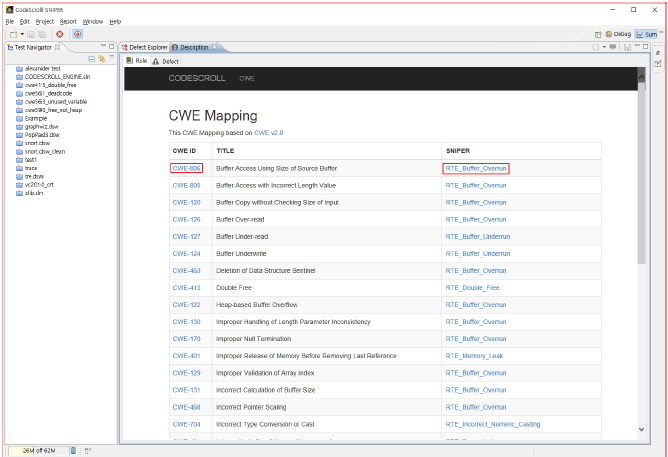Run garbage collector trash icon in status bar
The width and height of the screenshot is (668, 457).
(x=73, y=451)
